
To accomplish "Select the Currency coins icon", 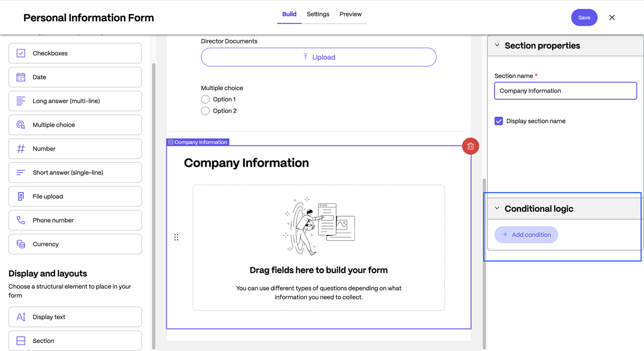I will pyautogui.click(x=21, y=244).
